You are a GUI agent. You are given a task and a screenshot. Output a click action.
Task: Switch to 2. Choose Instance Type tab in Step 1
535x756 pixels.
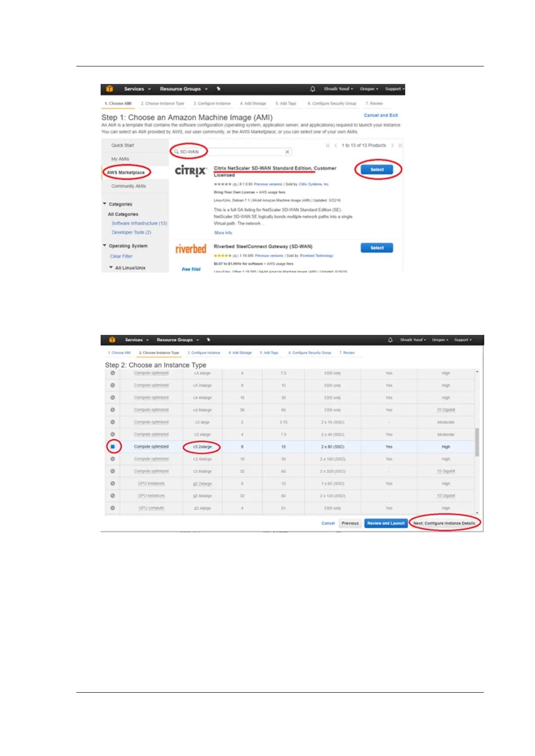point(163,104)
